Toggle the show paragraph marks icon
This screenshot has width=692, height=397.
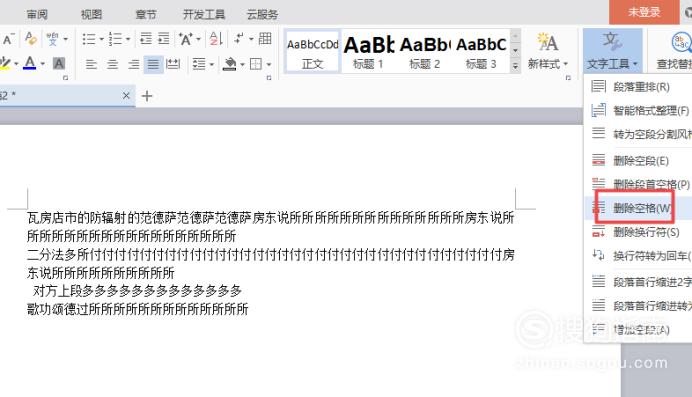tap(239, 39)
